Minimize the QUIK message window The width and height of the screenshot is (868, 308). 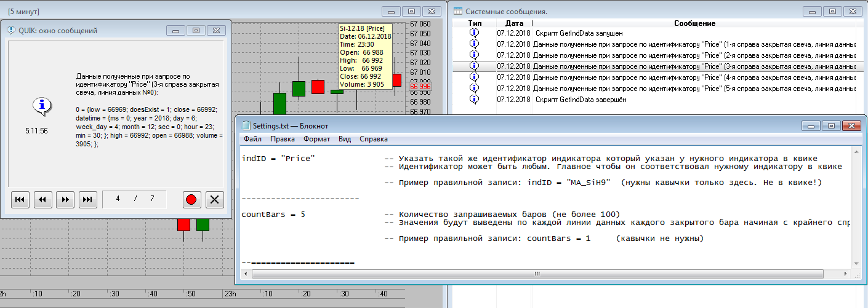click(x=176, y=30)
